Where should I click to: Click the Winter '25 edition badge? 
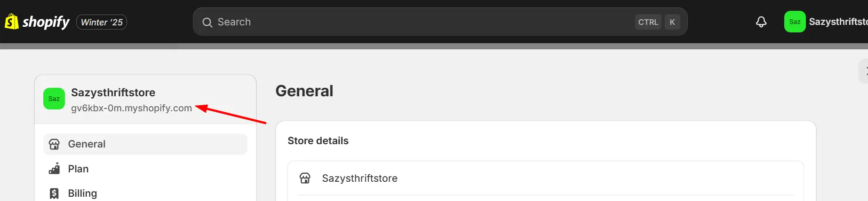pos(102,22)
